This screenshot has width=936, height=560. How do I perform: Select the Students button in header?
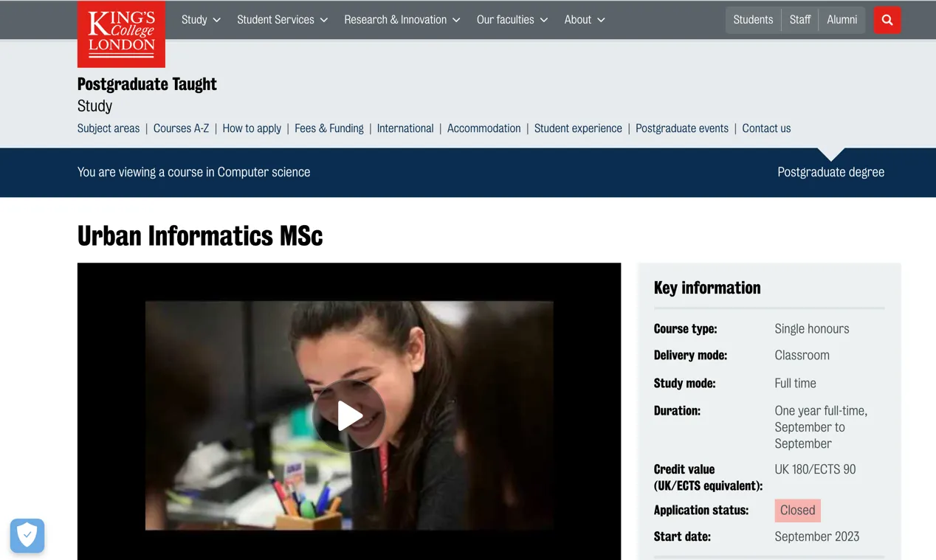(753, 20)
